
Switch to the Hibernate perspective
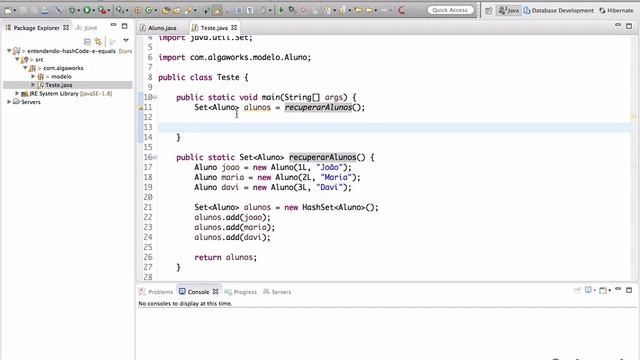point(616,10)
